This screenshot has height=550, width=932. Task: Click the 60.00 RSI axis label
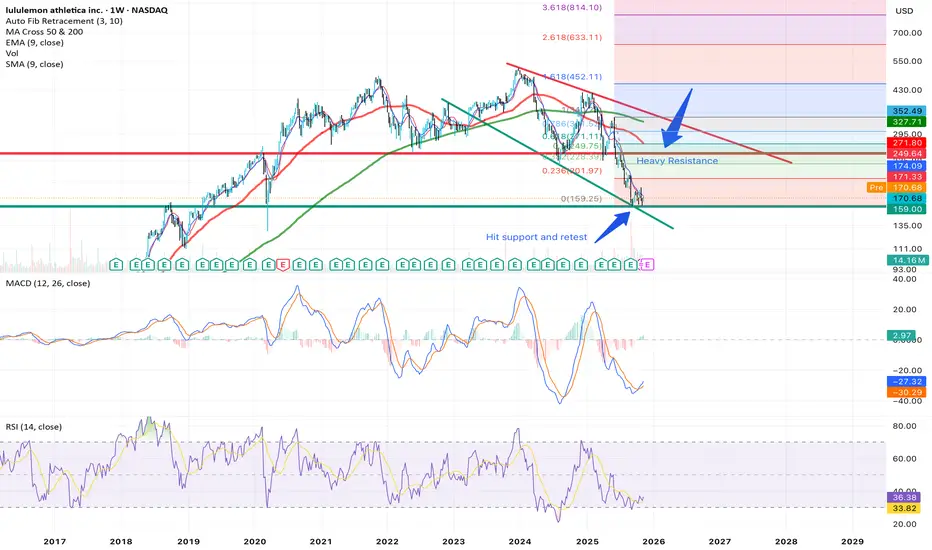point(907,458)
